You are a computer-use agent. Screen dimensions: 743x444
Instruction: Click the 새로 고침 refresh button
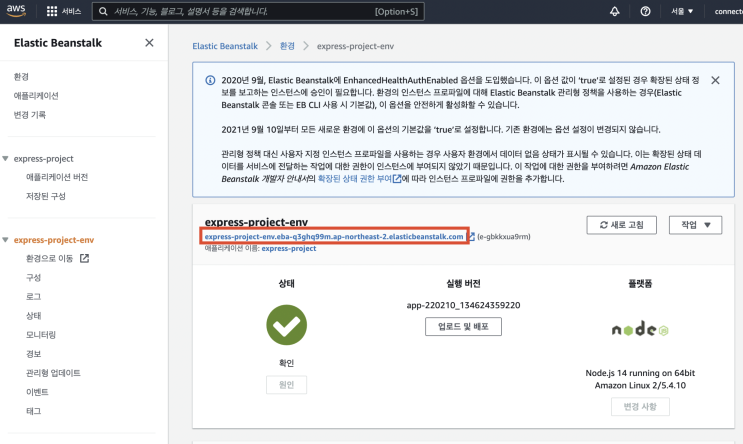click(x=622, y=225)
